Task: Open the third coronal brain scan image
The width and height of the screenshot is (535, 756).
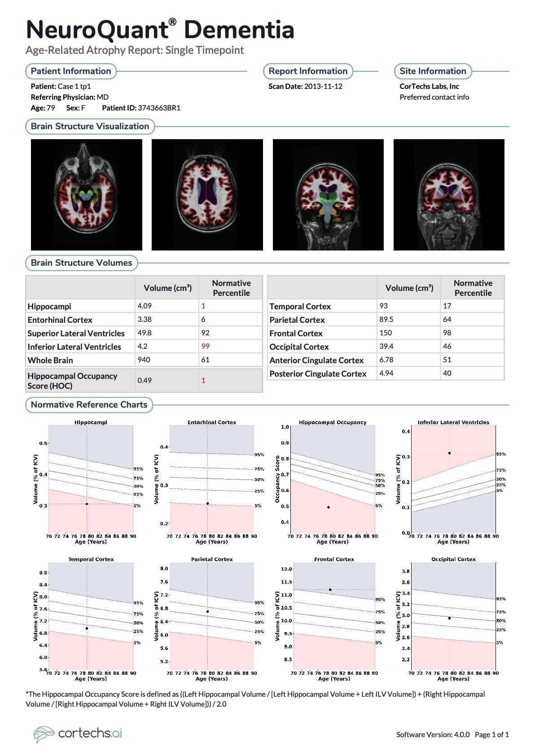Action: [x=328, y=194]
